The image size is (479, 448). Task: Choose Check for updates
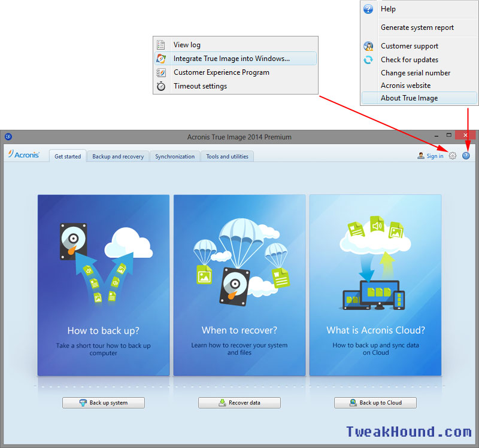(x=419, y=60)
